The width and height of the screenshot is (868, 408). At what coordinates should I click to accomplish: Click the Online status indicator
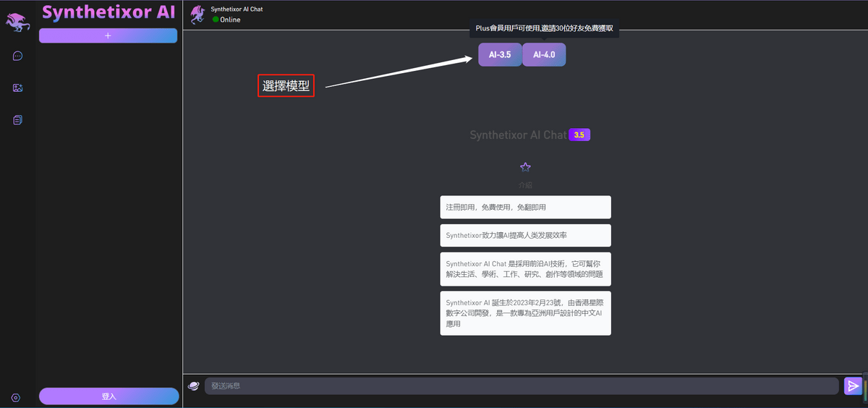click(226, 20)
